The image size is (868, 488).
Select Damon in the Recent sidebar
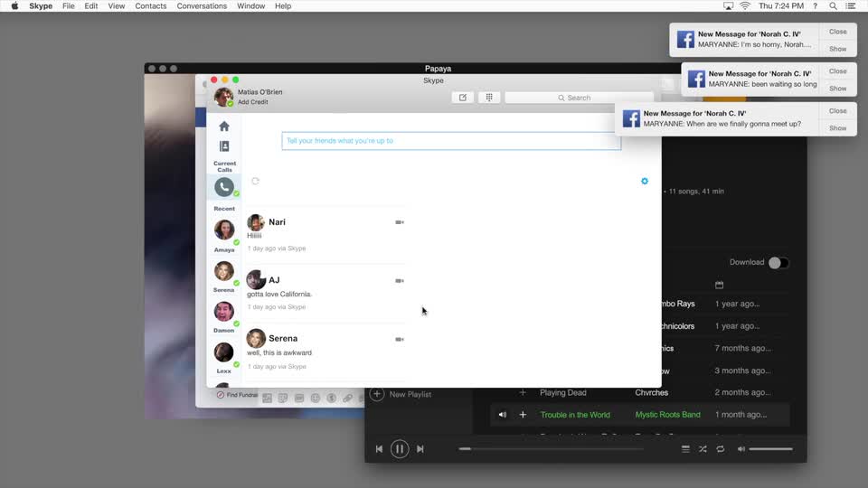coord(224,312)
